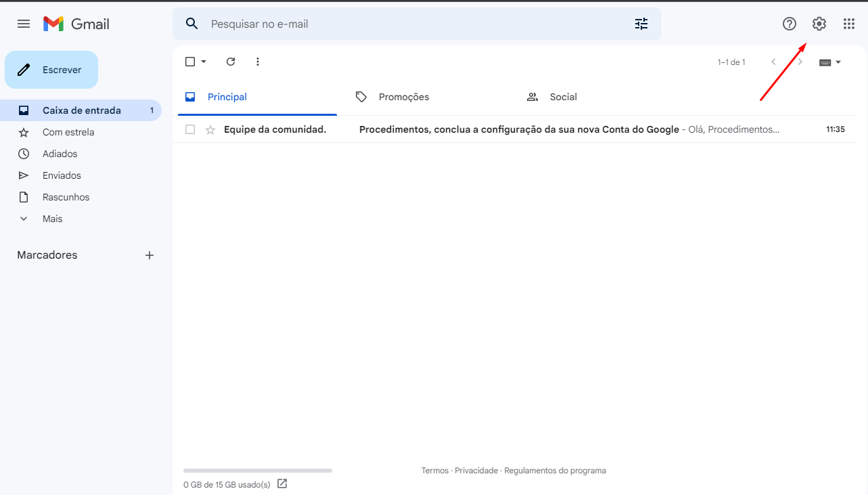
Task: Click the Gmail logo
Action: coord(76,24)
